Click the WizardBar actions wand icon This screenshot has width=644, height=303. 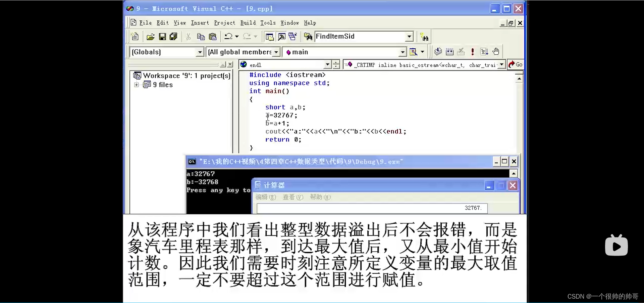pyautogui.click(x=413, y=52)
